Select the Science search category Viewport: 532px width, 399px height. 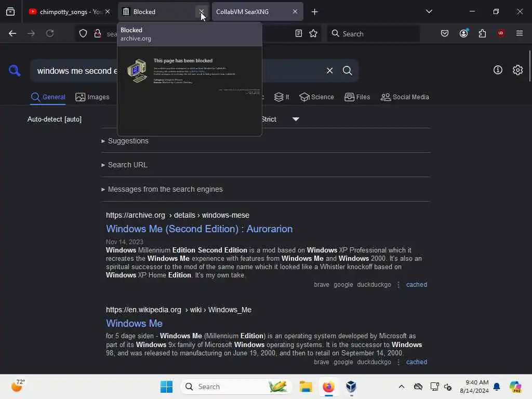click(316, 97)
